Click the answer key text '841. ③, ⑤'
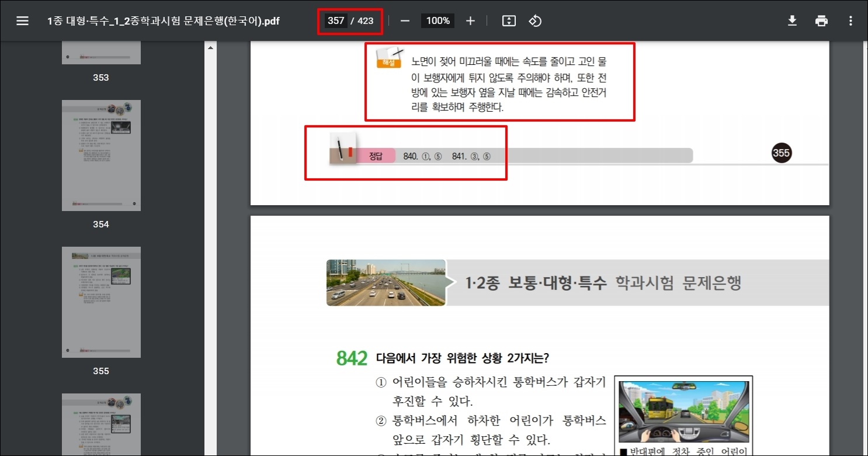868x456 pixels. click(471, 156)
